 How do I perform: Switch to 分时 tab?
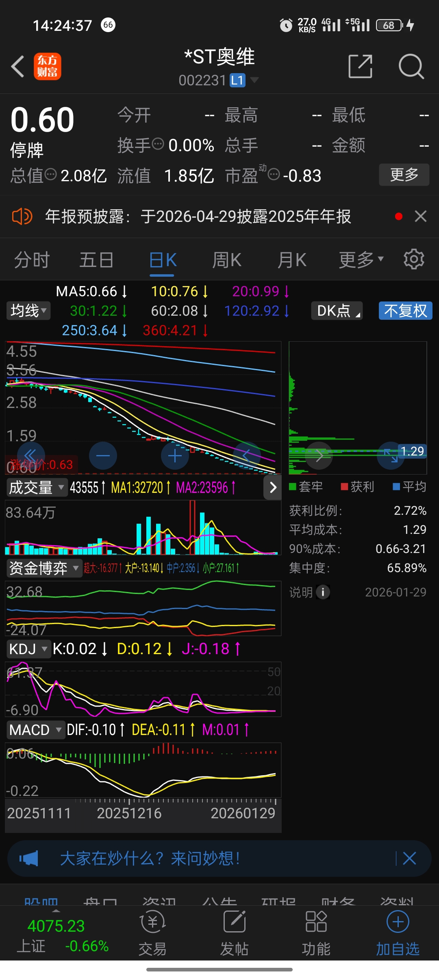pos(32,260)
